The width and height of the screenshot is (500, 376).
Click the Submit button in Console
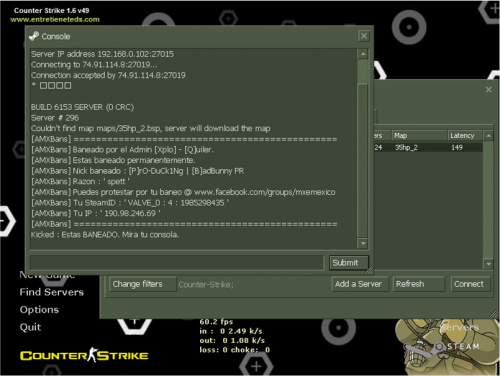tap(349, 263)
